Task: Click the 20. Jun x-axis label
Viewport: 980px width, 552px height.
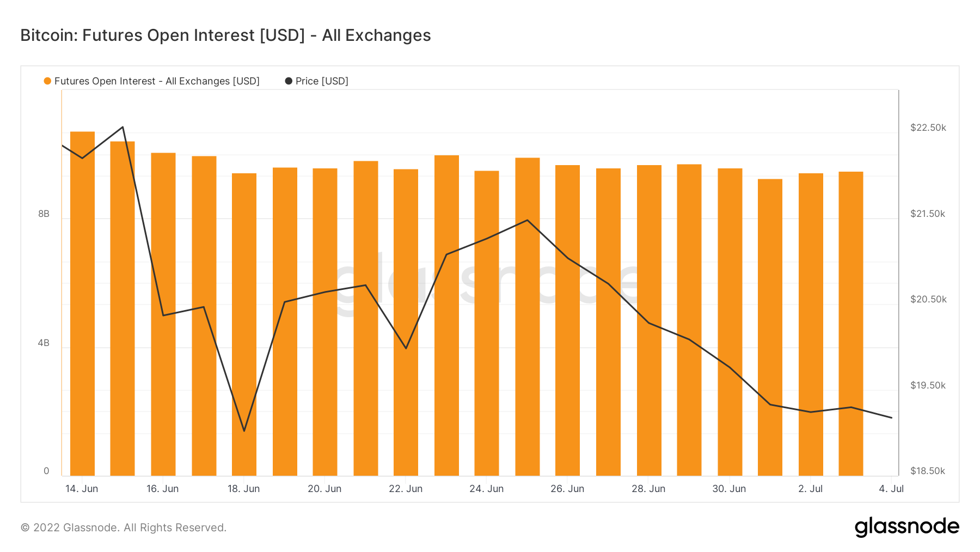Action: point(324,489)
